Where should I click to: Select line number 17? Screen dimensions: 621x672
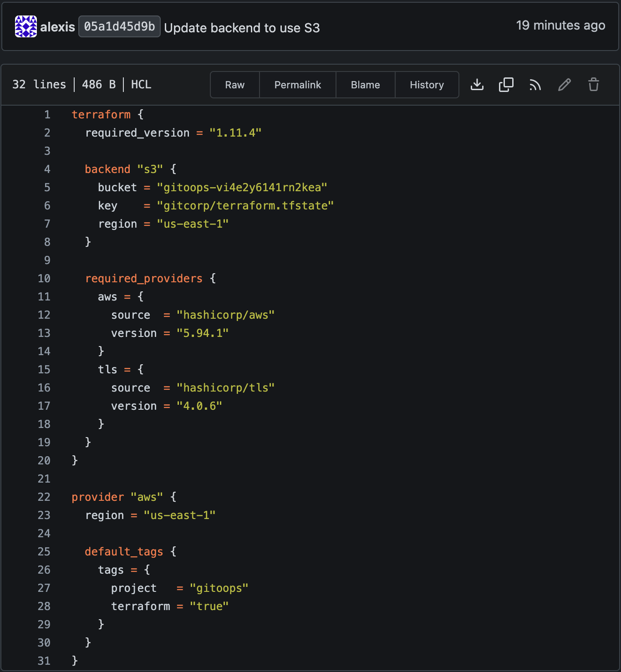click(44, 406)
